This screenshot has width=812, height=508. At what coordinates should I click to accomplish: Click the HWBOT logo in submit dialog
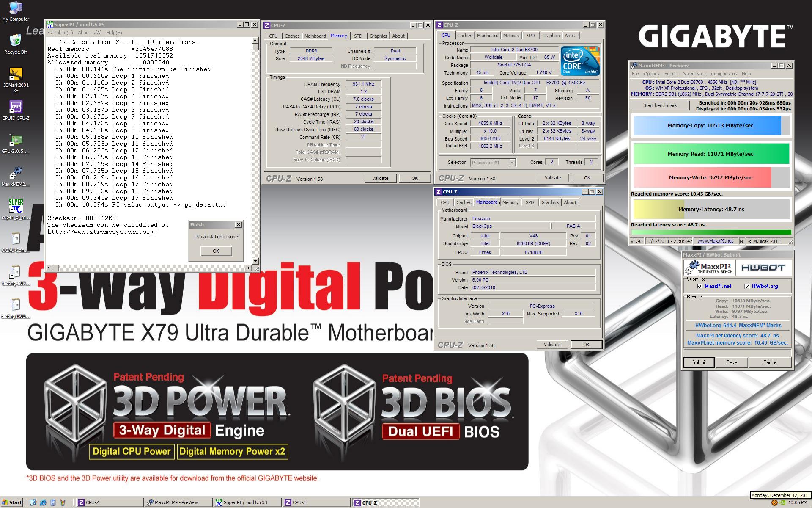click(x=763, y=268)
